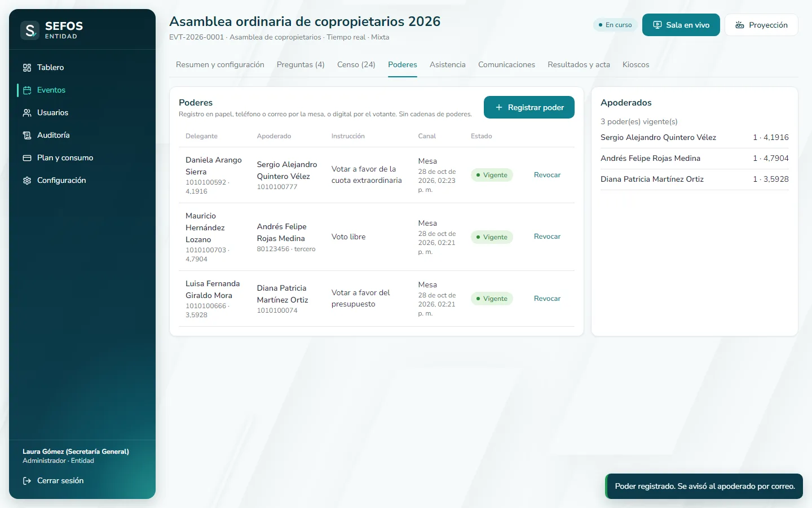Screen dimensions: 812x508
Task: Go to Auditoría in the sidebar
Action: click(82, 135)
